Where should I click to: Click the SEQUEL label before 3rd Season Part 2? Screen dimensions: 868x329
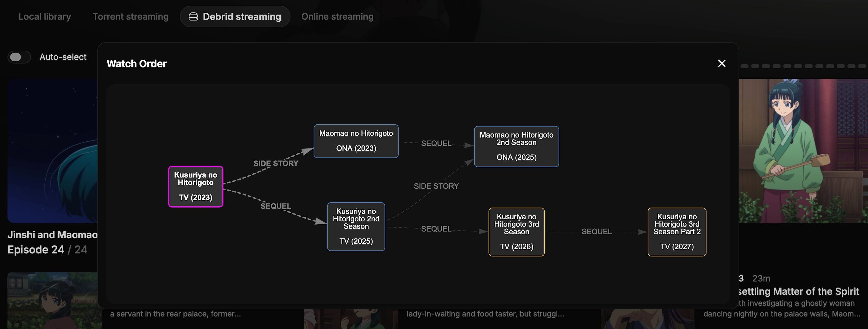pos(596,231)
